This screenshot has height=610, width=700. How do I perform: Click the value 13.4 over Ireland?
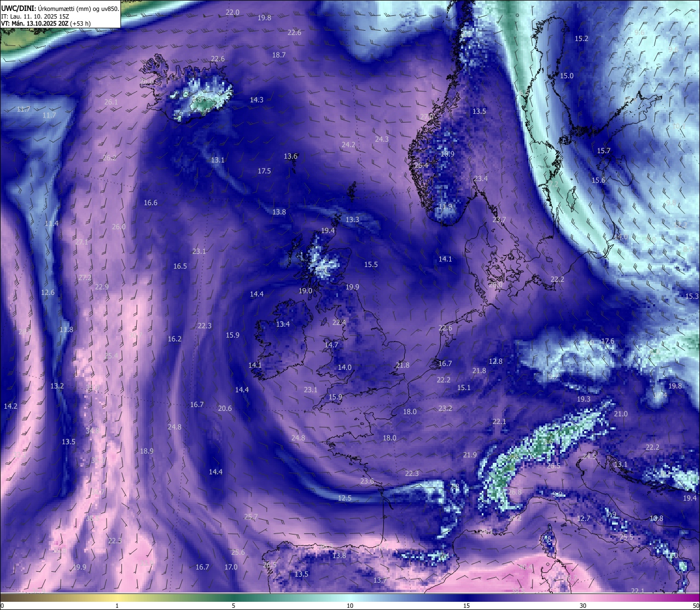283,324
